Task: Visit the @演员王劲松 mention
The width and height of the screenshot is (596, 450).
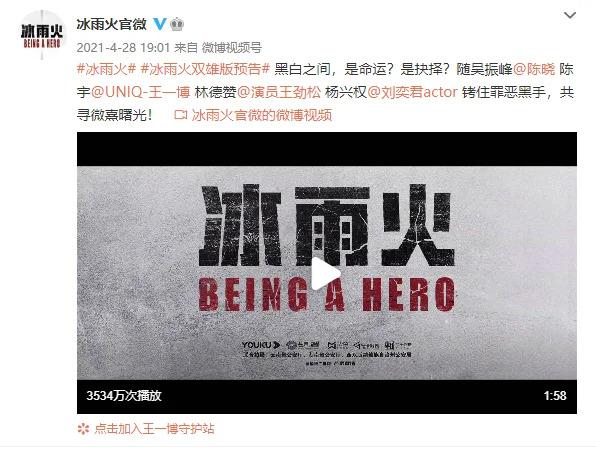Action: (x=279, y=92)
